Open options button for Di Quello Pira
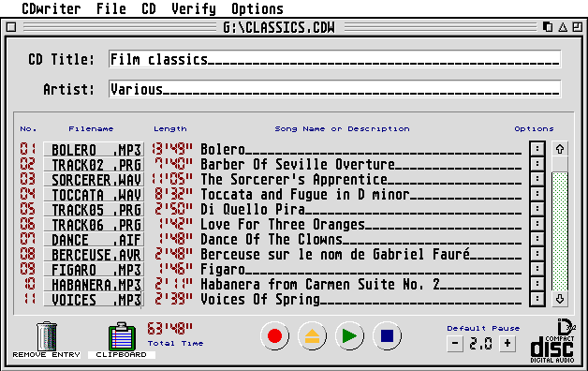This screenshot has width=588, height=371. [537, 209]
